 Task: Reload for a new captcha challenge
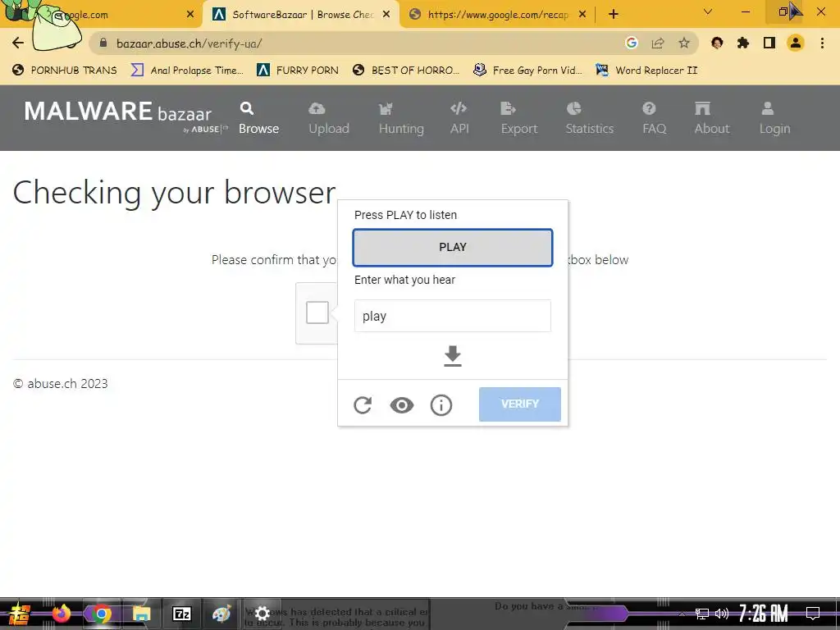pos(363,405)
